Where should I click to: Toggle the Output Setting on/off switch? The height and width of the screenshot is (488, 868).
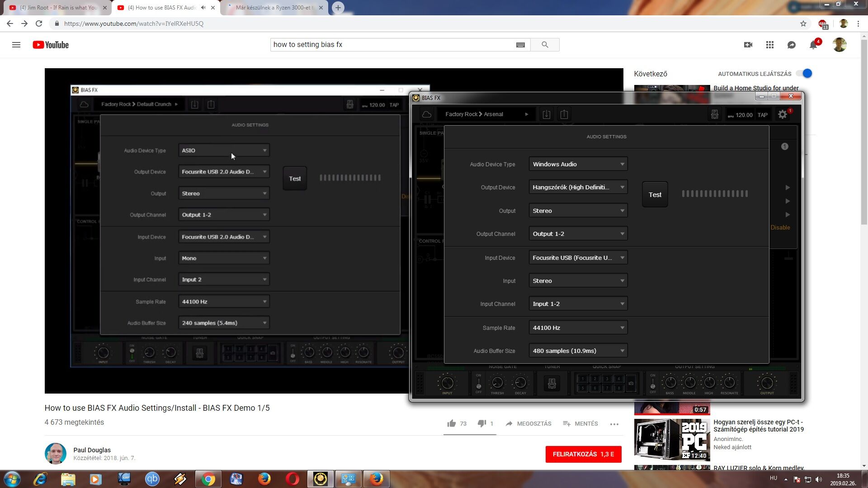click(x=652, y=383)
